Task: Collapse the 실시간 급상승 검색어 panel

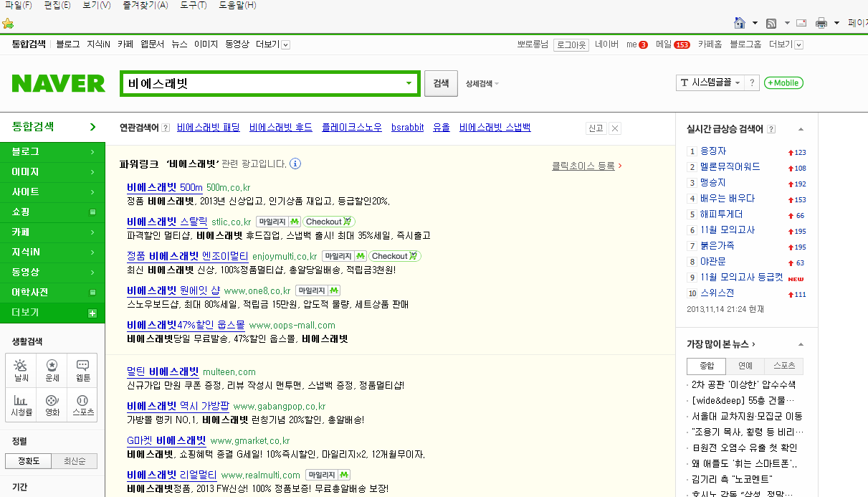Action: [801, 130]
